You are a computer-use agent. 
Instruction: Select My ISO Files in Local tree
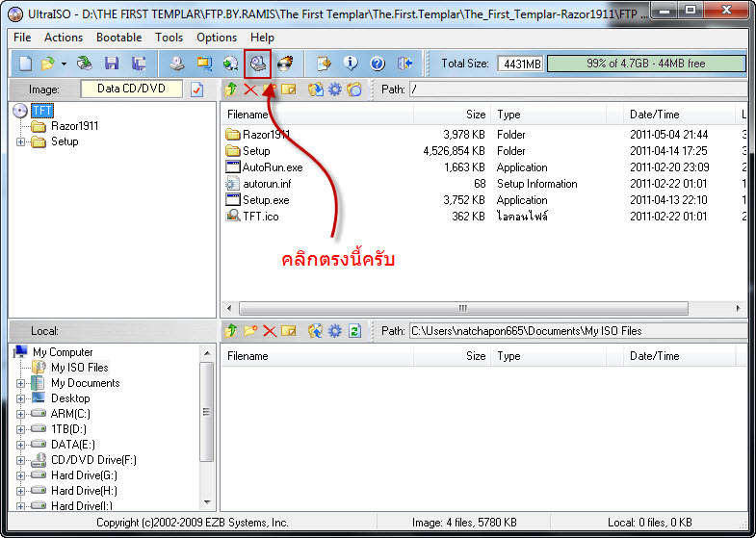(80, 368)
